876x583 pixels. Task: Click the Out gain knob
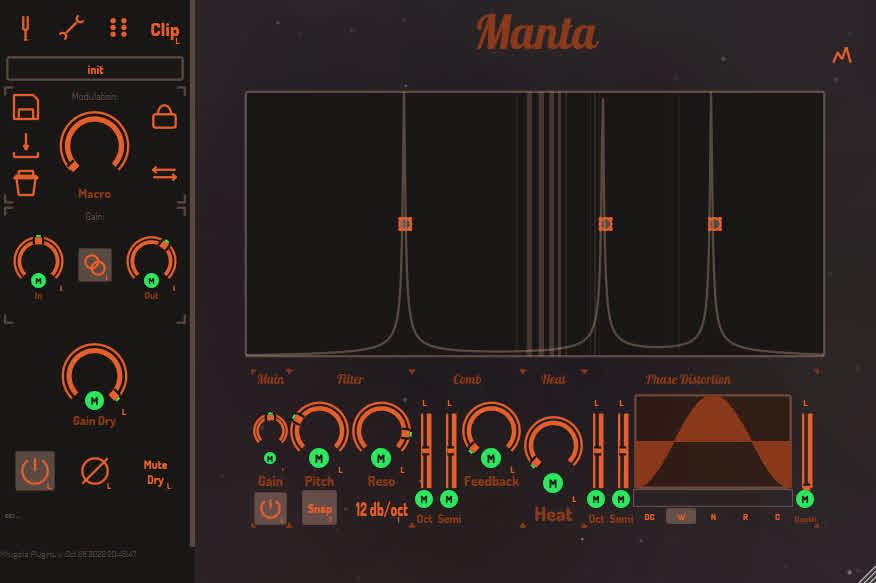[151, 257]
